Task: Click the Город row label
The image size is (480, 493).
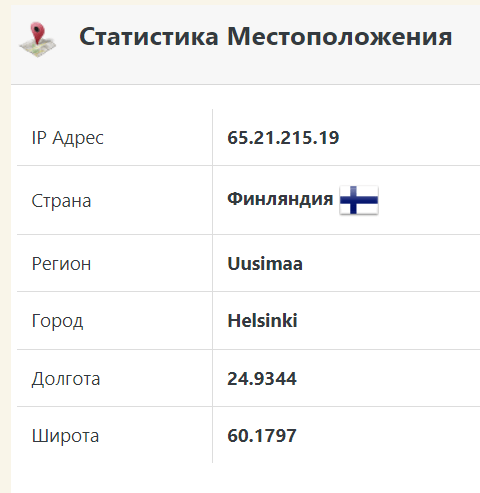Action: 57,321
